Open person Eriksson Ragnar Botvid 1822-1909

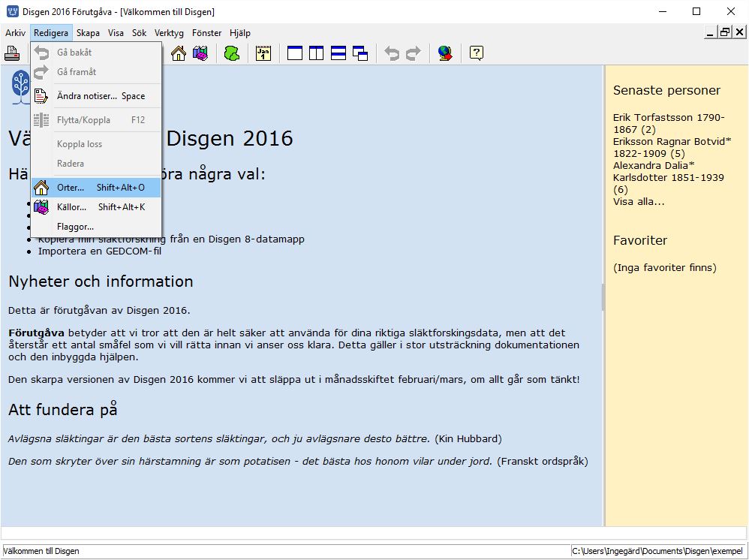click(x=672, y=148)
